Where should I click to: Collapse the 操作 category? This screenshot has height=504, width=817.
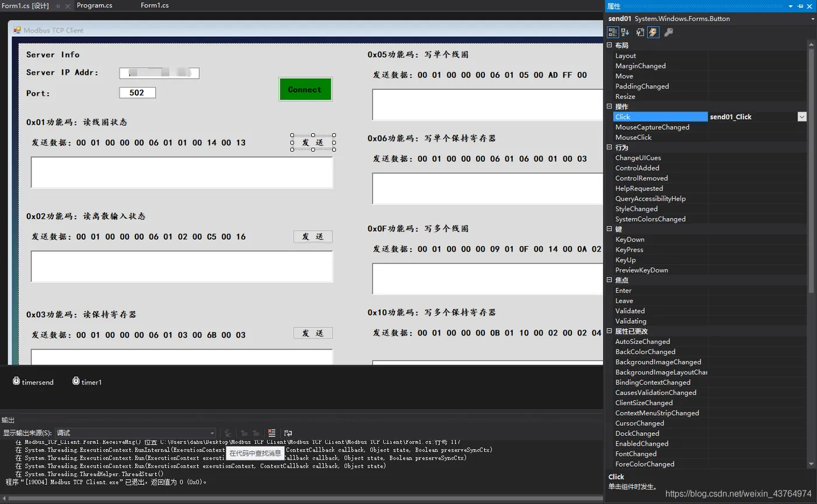point(609,107)
